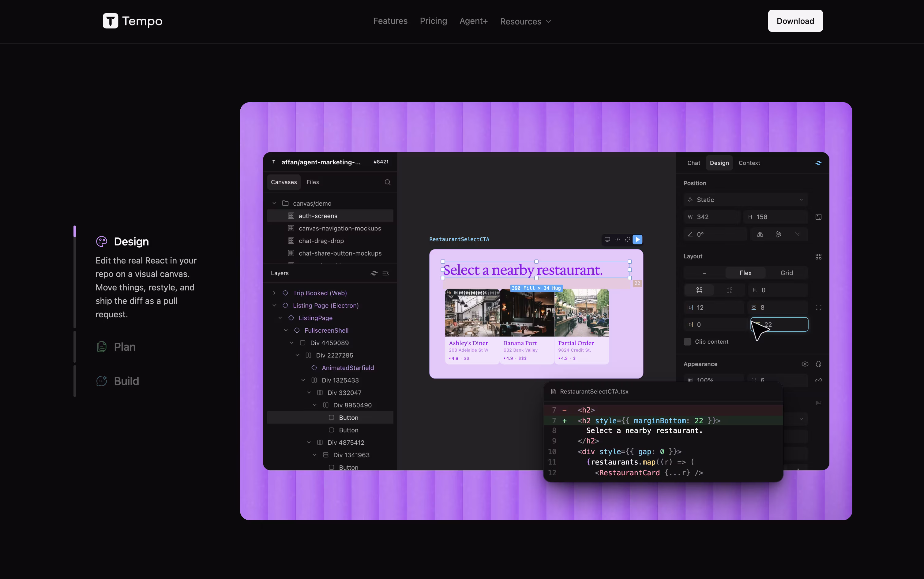924x579 pixels.
Task: Click the search icon in Canvases panel
Action: pyautogui.click(x=387, y=182)
